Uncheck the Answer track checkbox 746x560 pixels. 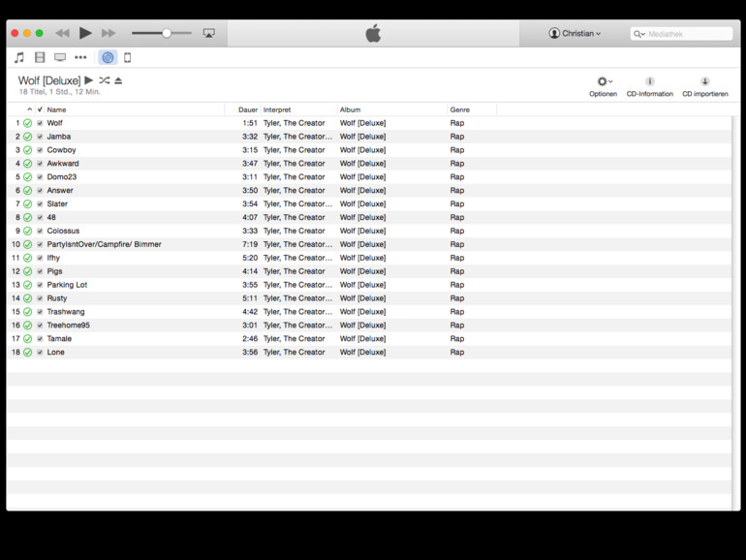40,190
